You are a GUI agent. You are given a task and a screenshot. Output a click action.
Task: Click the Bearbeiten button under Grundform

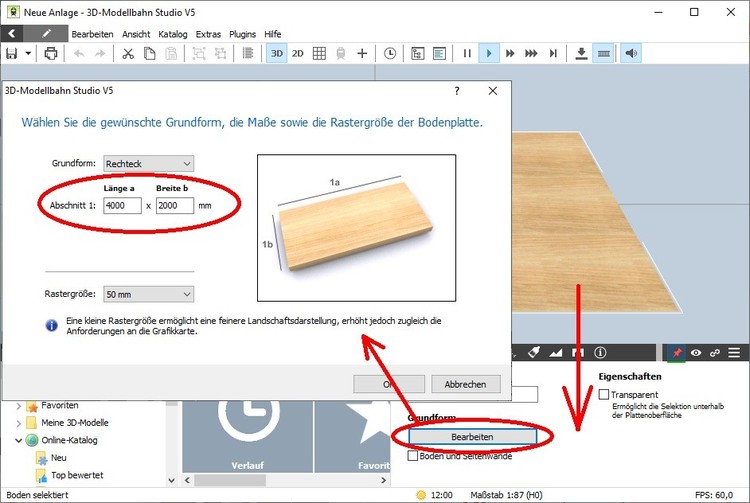tap(473, 437)
